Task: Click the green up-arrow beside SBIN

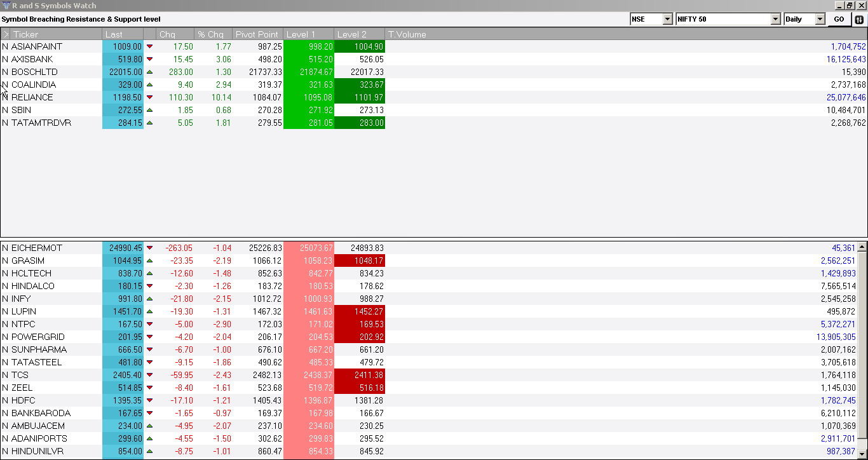Action: pos(149,110)
